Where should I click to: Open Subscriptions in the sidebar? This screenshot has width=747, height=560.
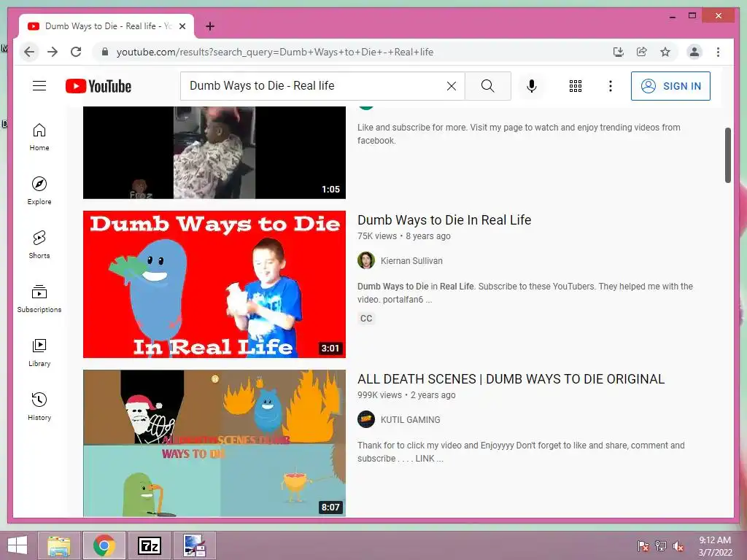pos(39,298)
